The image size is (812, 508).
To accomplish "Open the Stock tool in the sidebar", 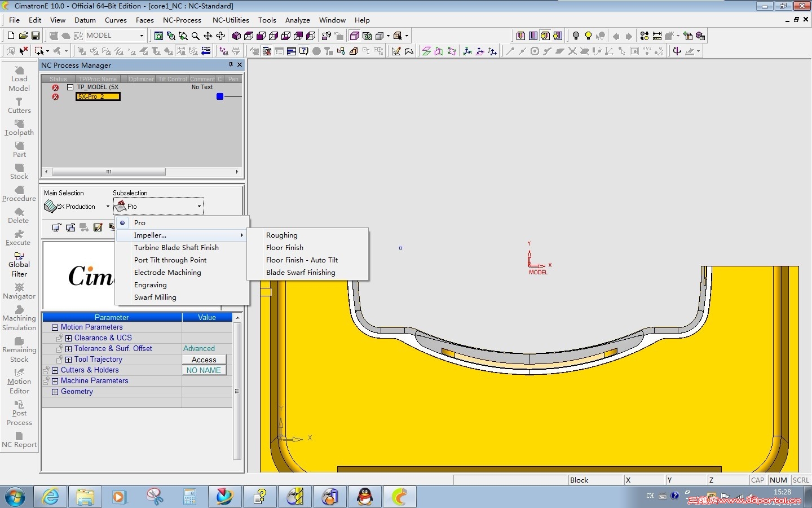I will [19, 172].
